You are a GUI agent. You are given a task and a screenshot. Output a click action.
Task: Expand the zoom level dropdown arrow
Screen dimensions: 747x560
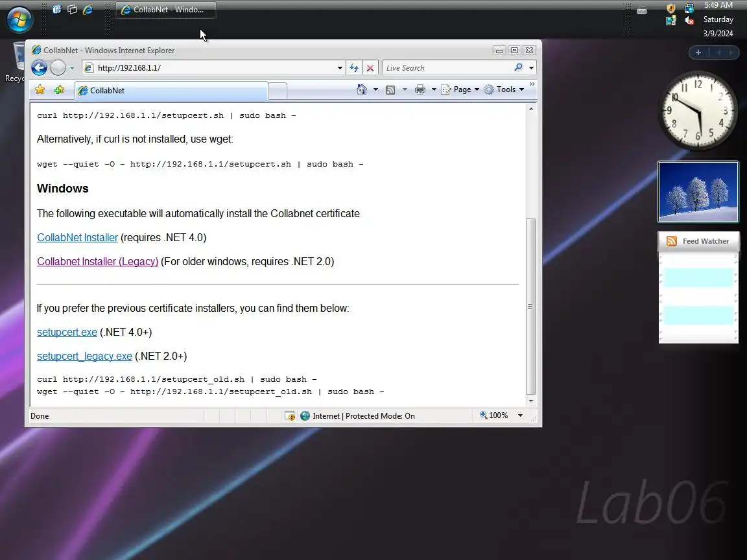pos(520,415)
